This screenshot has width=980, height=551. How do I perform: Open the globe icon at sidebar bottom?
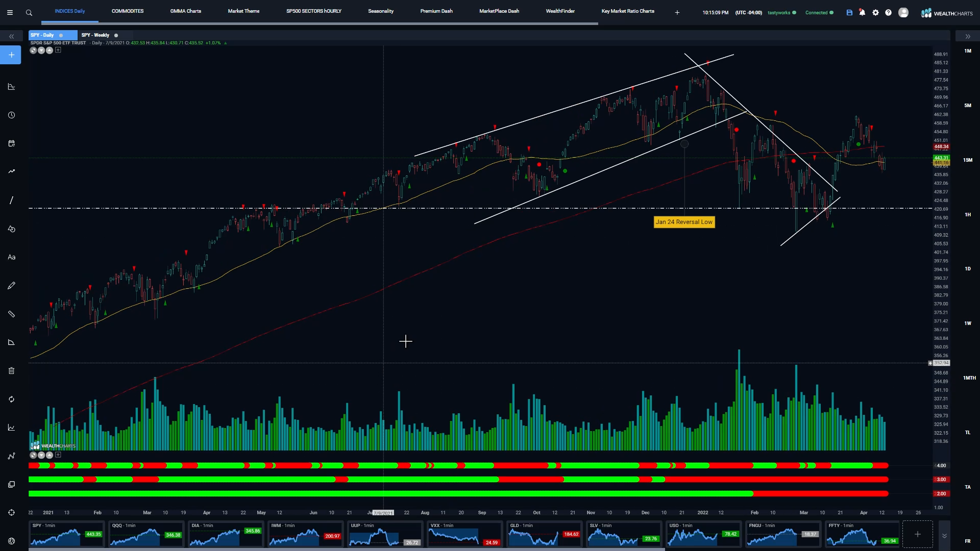(x=11, y=541)
